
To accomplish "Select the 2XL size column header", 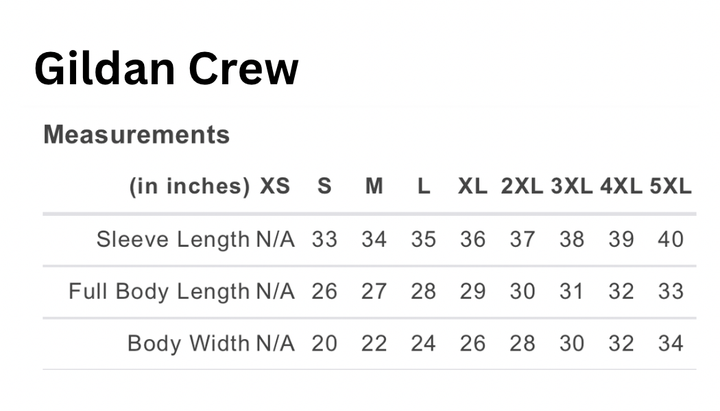I will [522, 187].
